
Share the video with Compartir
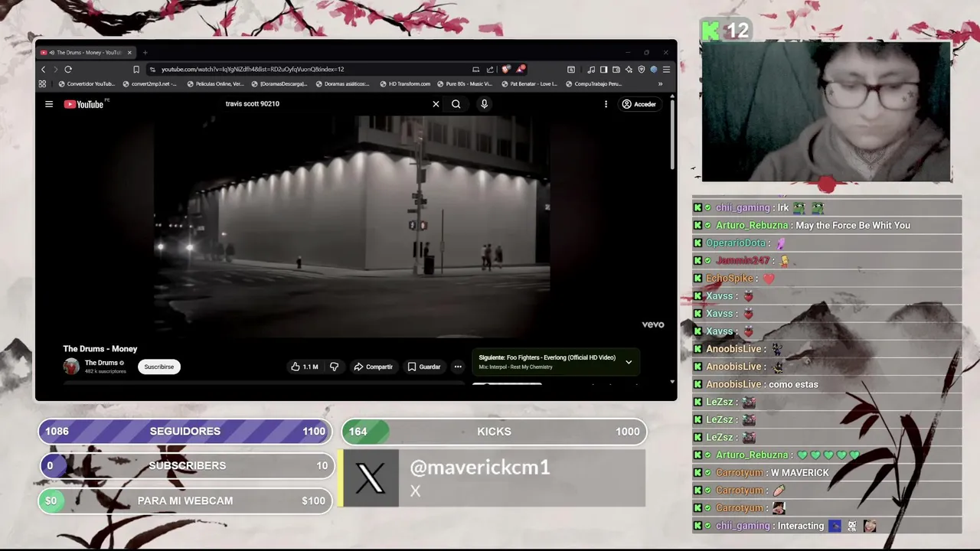coord(373,367)
